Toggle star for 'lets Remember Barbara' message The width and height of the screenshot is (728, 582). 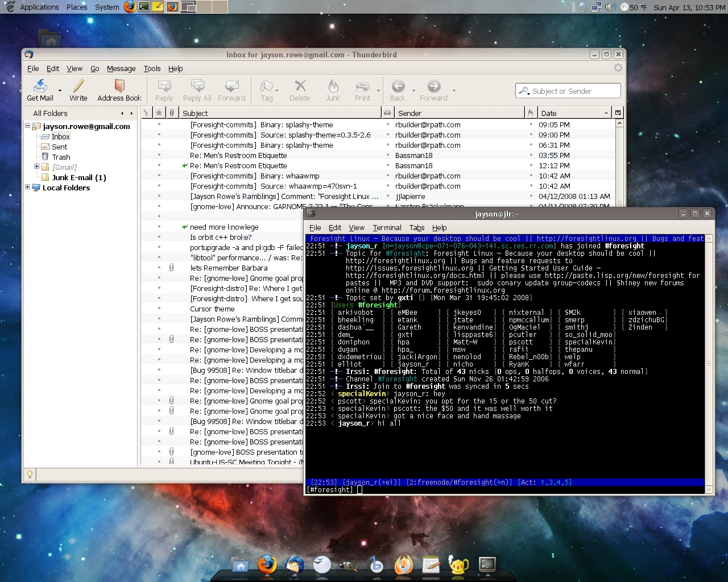(159, 268)
